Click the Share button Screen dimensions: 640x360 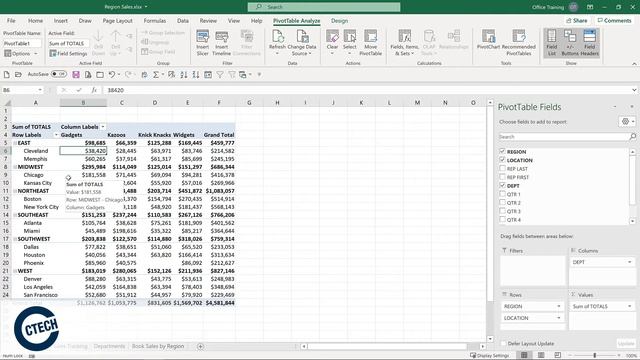577,20
